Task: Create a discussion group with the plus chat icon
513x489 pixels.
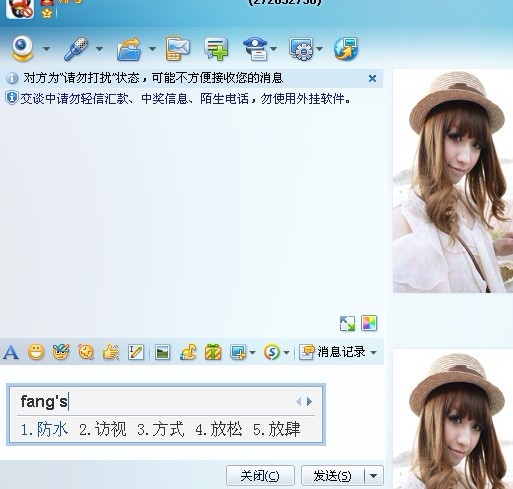Action: pyautogui.click(x=216, y=49)
